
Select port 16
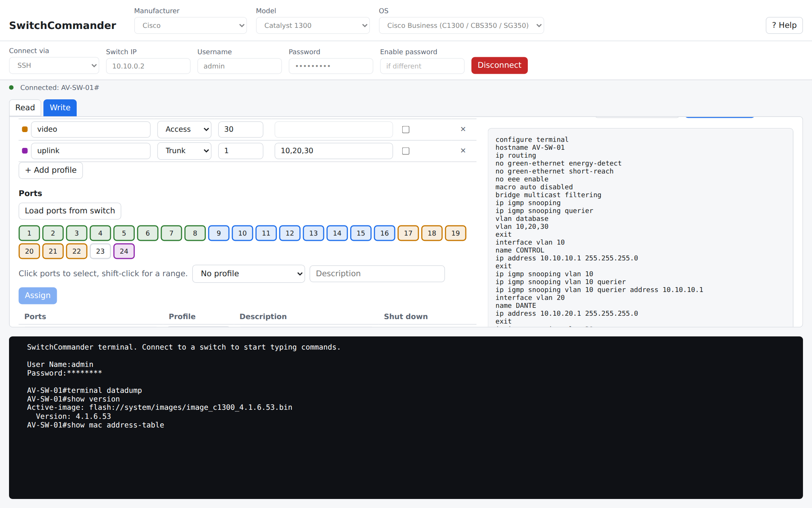(x=385, y=233)
